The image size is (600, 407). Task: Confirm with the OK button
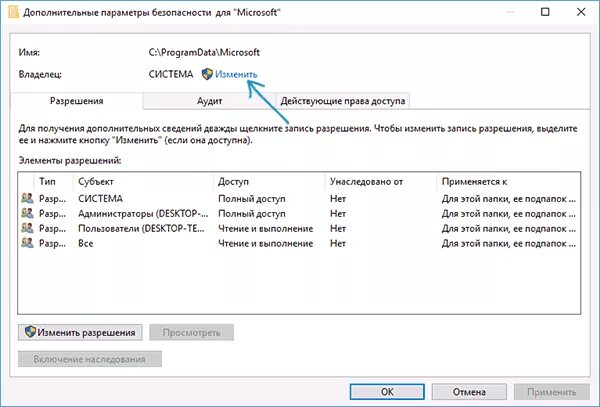387,392
